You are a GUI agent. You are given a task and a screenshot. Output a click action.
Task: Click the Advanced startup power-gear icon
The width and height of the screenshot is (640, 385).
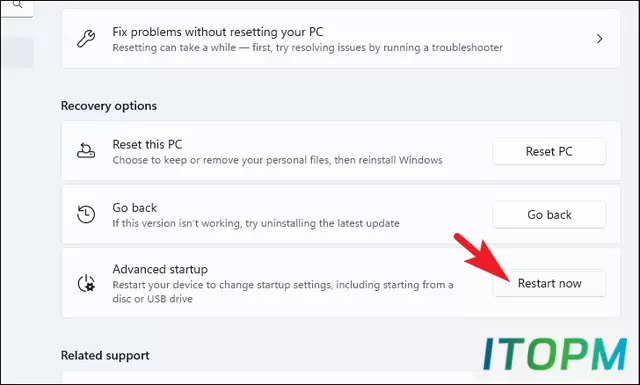pos(86,283)
